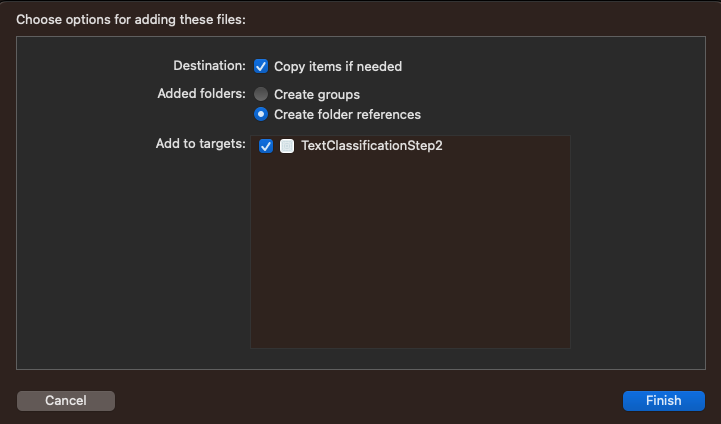Click the "Copy items if needed" label text
Screen dimensions: 721x424
pyautogui.click(x=338, y=66)
